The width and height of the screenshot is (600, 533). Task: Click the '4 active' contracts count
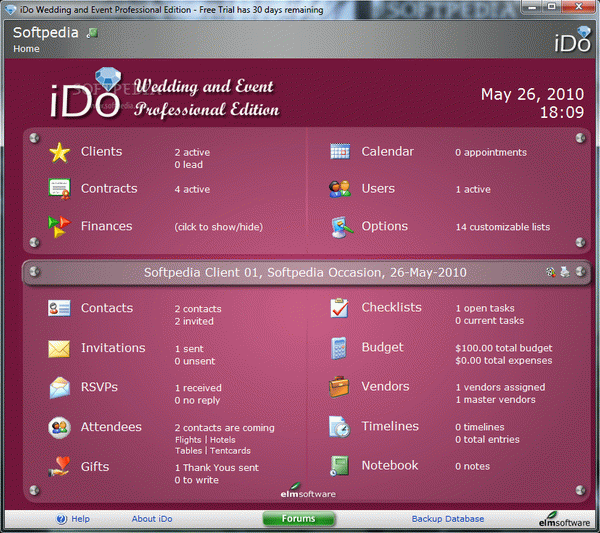tap(192, 189)
